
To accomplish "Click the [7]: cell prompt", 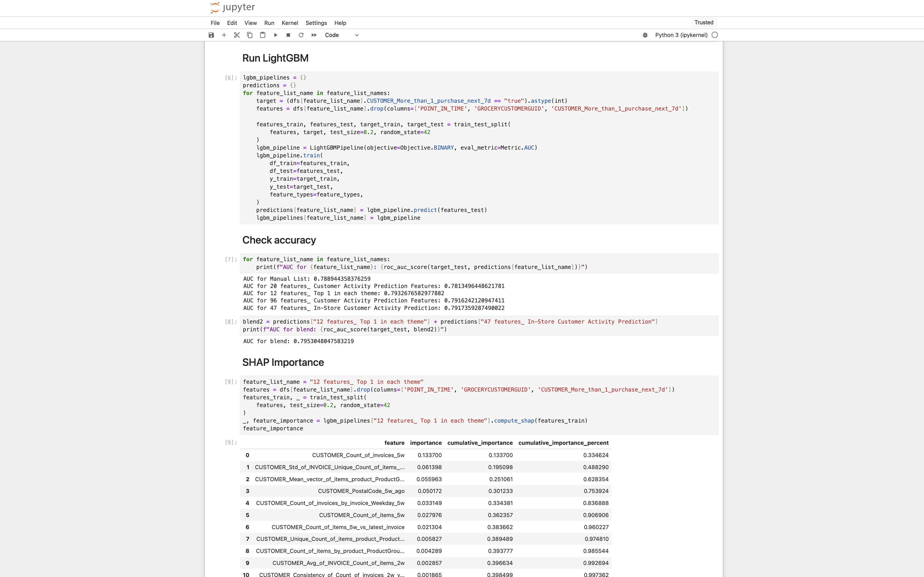I will tap(231, 260).
